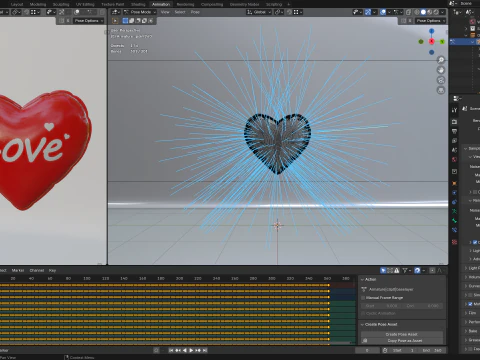480x360 pixels.
Task: Toggle the Cyclic Animation checkbox
Action: pos(363,313)
